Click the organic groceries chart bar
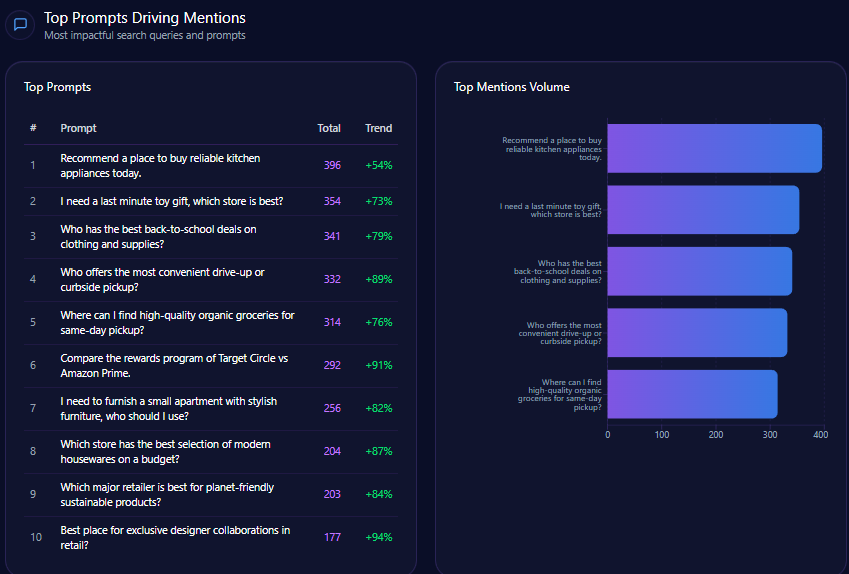This screenshot has width=849, height=574. coord(692,394)
